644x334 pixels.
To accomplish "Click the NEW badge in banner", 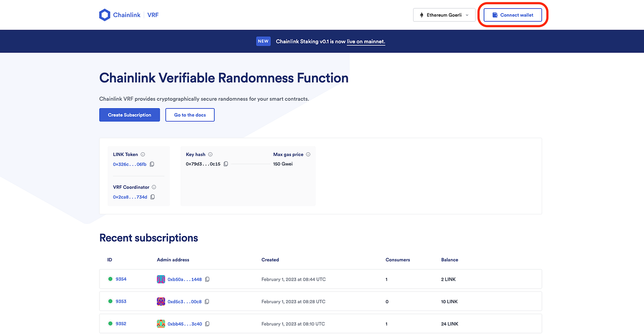I will click(x=263, y=41).
